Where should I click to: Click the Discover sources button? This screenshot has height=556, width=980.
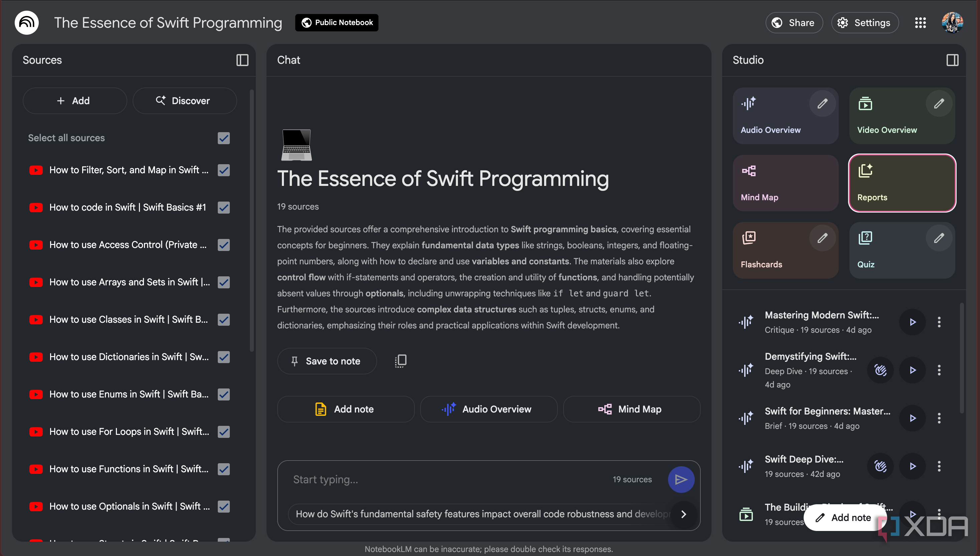point(184,101)
